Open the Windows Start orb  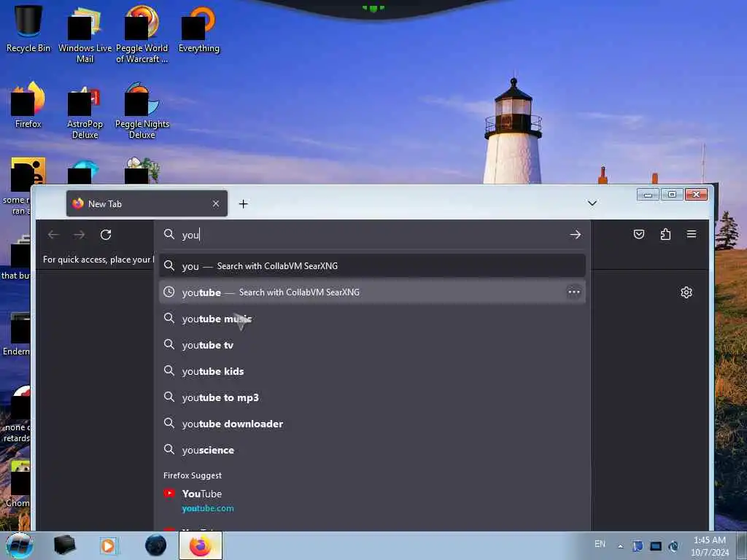(19, 545)
